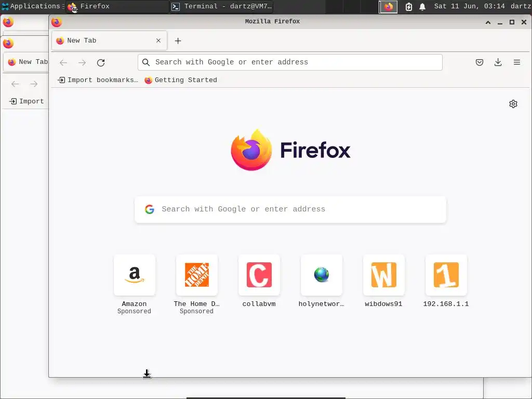Shade front window with up-arrow button
The width and height of the screenshot is (532, 399).
[488, 22]
